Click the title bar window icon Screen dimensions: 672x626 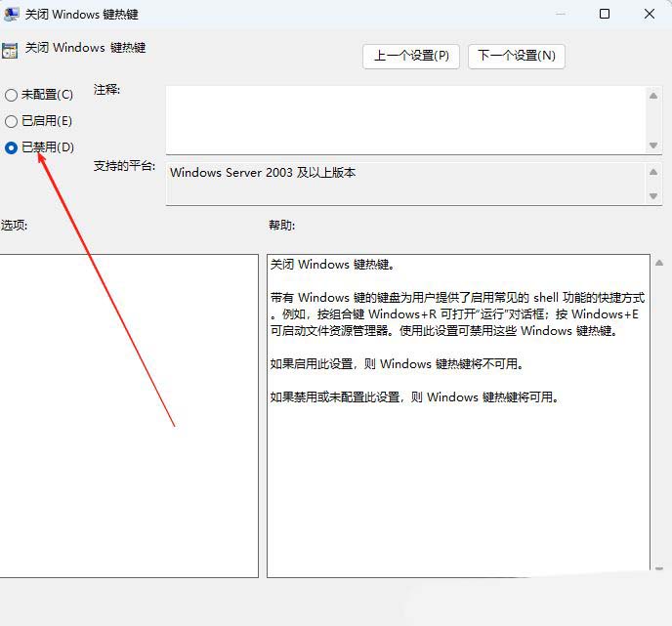pyautogui.click(x=11, y=14)
